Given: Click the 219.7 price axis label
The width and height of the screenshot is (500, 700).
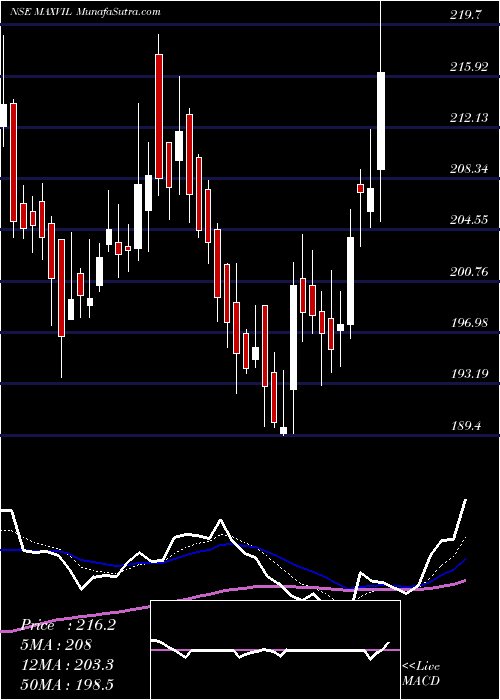Looking at the screenshot, I should pyautogui.click(x=466, y=15).
